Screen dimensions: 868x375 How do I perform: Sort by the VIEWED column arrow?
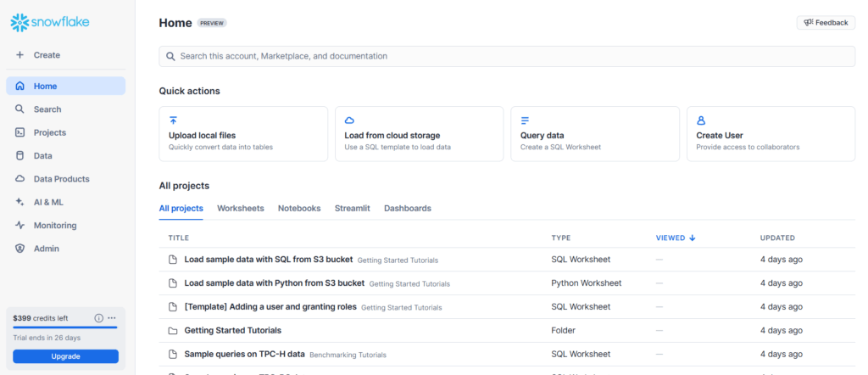(693, 238)
